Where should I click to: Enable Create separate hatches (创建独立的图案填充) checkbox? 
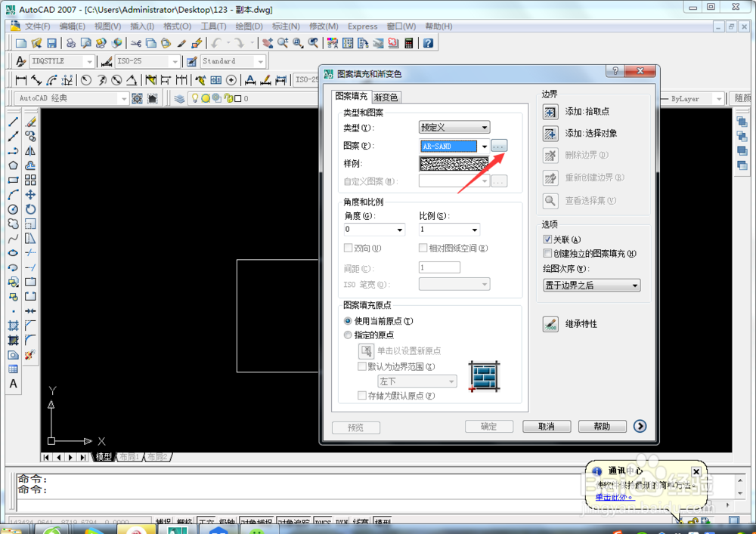pos(547,253)
